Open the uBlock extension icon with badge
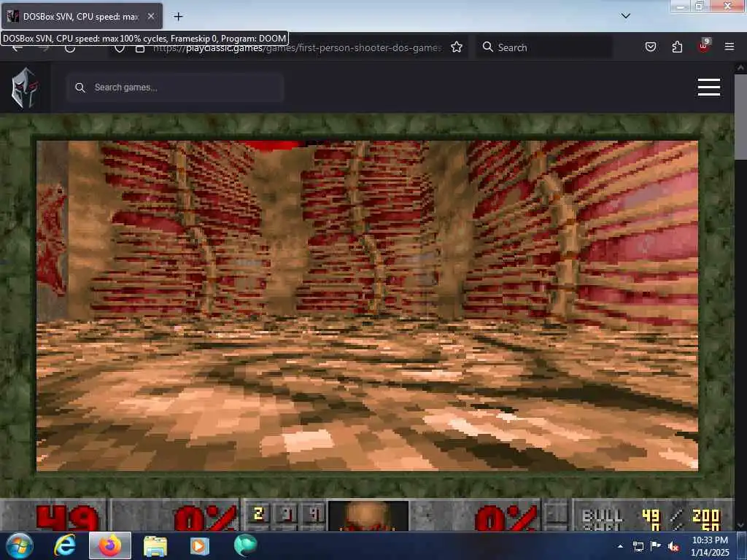 704,46
